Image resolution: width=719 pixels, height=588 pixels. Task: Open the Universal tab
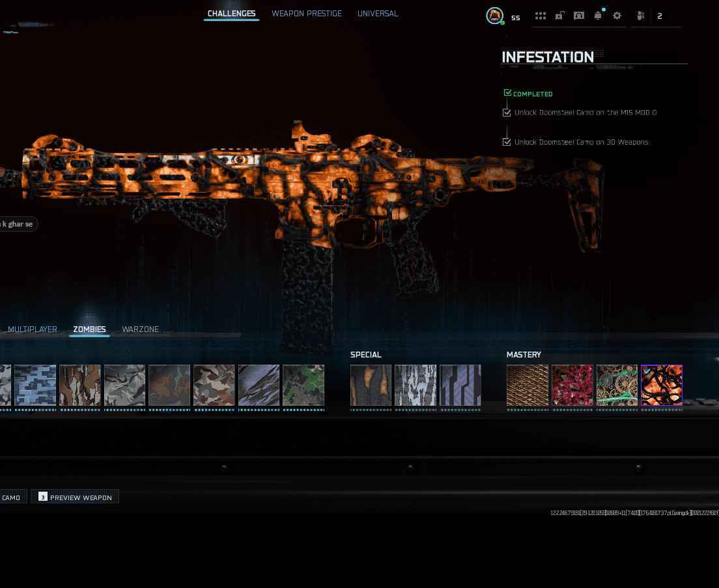378,14
